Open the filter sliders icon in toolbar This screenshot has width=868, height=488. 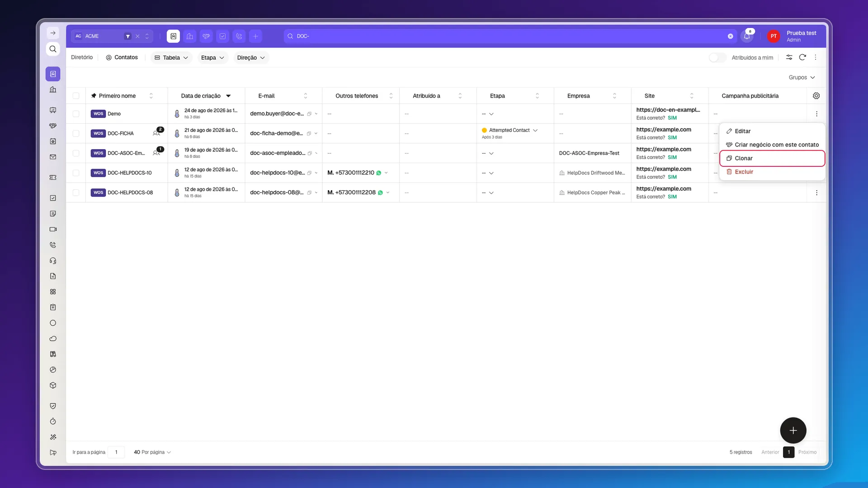pyautogui.click(x=789, y=57)
